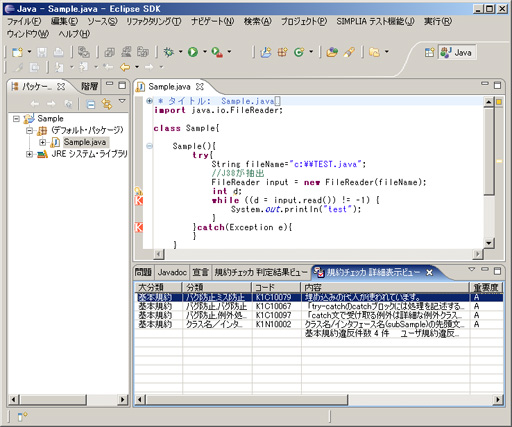Click the Collapse All icon in Package Explorer
This screenshot has width=512, height=427.
click(x=90, y=104)
